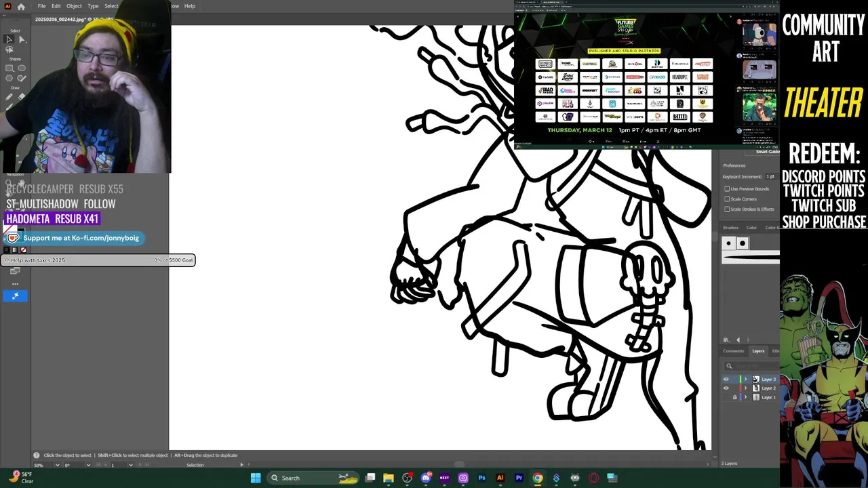
Task: Click Layer 3 thumbnail
Action: pyautogui.click(x=756, y=380)
